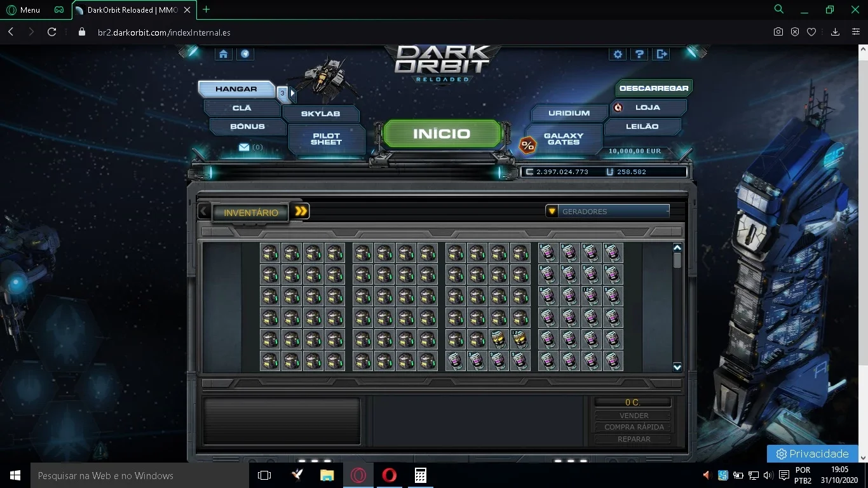Image resolution: width=868 pixels, height=488 pixels.
Task: Open the Opera Menu button
Action: (x=24, y=10)
